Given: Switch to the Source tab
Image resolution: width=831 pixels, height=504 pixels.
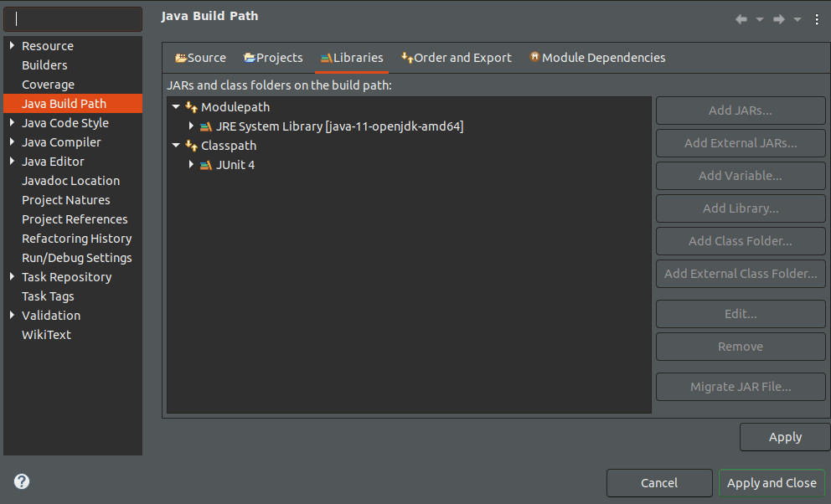Looking at the screenshot, I should [x=200, y=58].
